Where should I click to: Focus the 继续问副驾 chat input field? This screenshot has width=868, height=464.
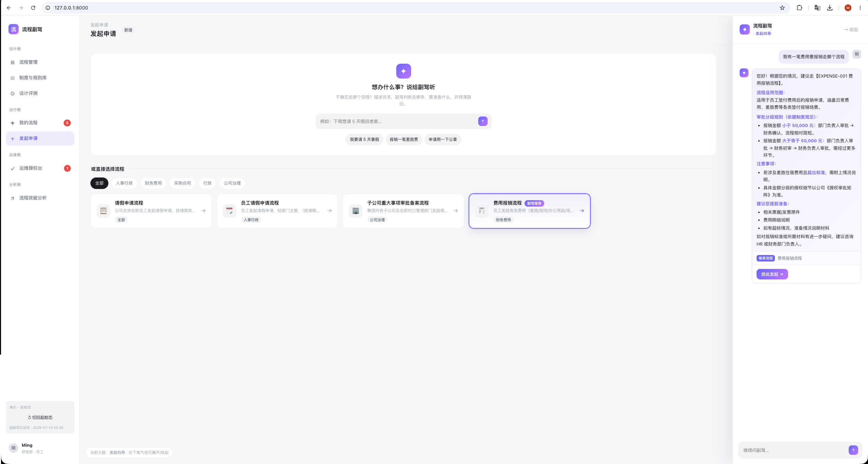pyautogui.click(x=792, y=450)
